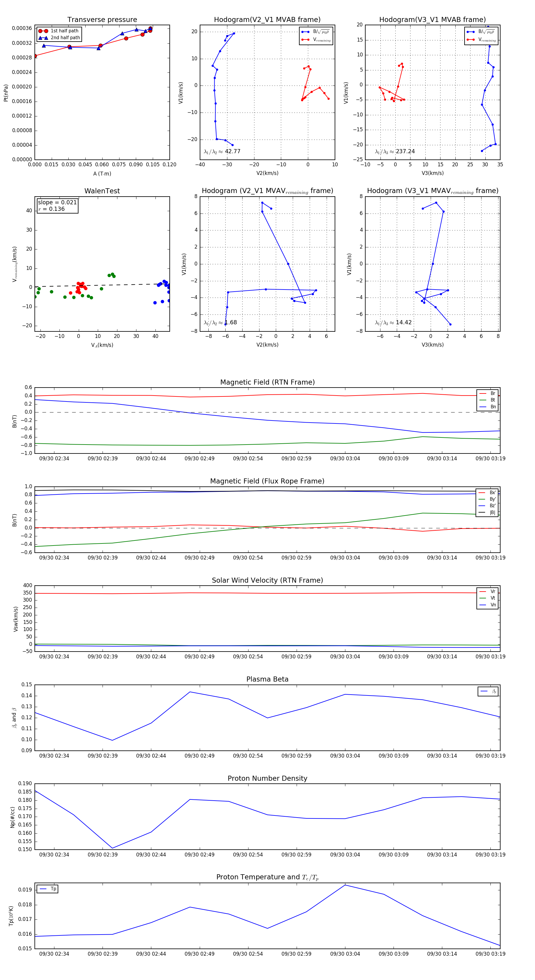Click the "βp and β" y-axis label
The height and width of the screenshot is (980, 535).
pos(15,718)
